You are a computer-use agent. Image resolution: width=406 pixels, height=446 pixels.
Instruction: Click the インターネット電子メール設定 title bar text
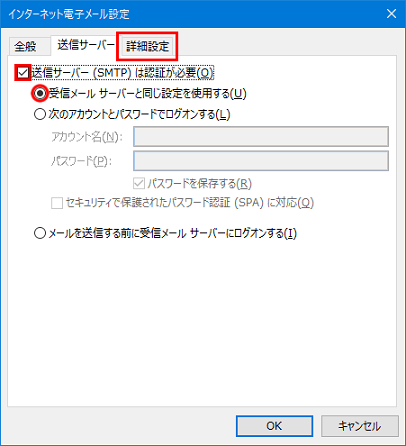69,14
